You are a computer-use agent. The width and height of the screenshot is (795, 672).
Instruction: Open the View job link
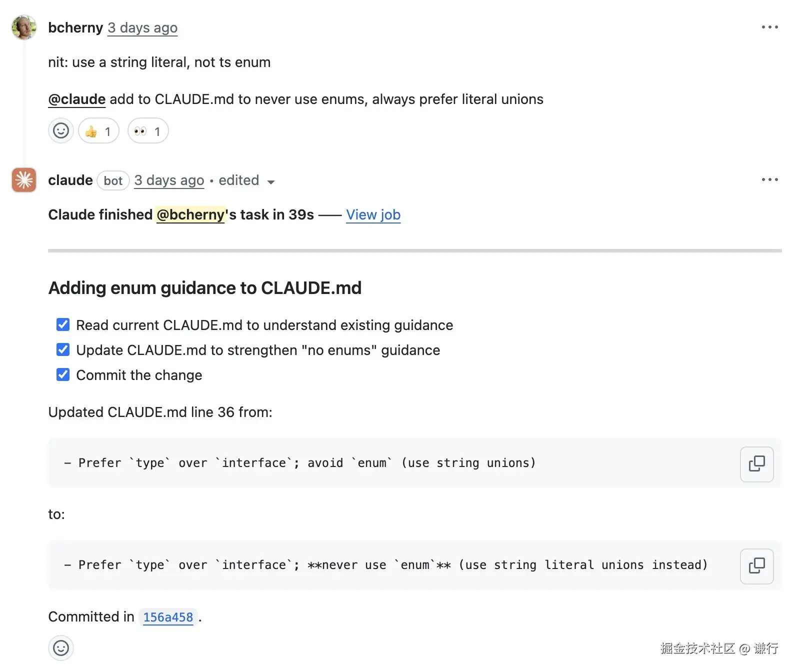pyautogui.click(x=373, y=215)
